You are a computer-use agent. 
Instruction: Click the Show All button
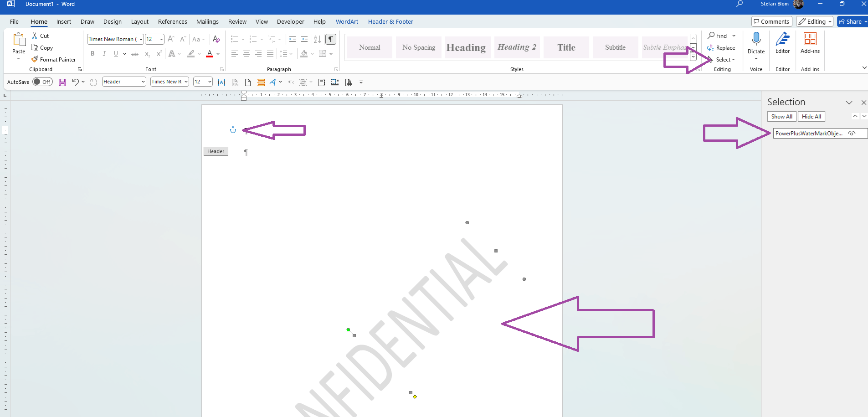tap(782, 117)
